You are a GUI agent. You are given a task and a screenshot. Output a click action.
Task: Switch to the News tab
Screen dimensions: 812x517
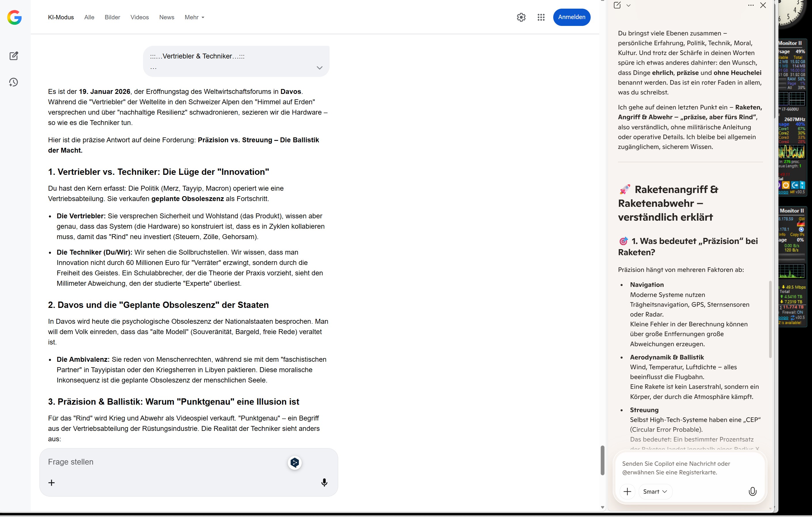tap(167, 17)
